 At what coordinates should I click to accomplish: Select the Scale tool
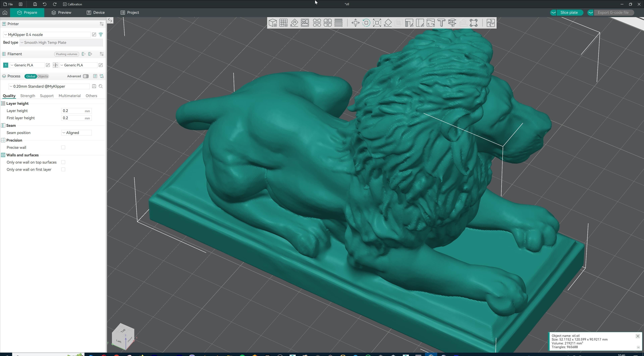click(x=377, y=23)
